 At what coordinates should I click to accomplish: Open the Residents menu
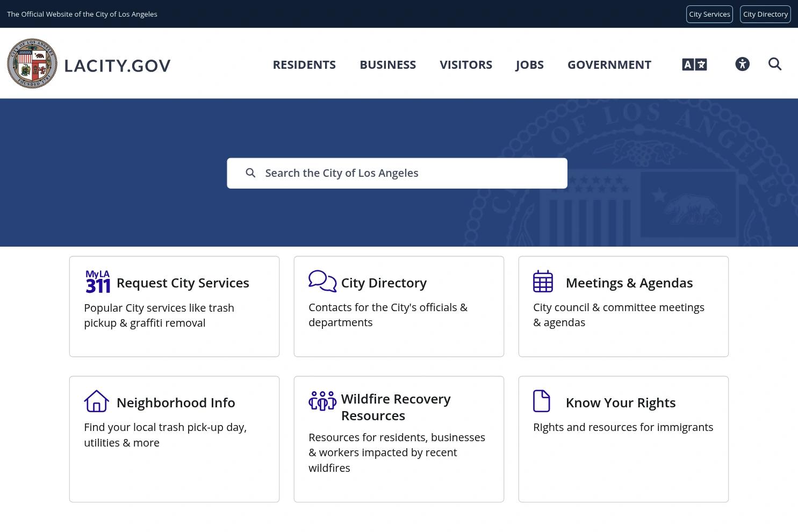[x=304, y=64]
